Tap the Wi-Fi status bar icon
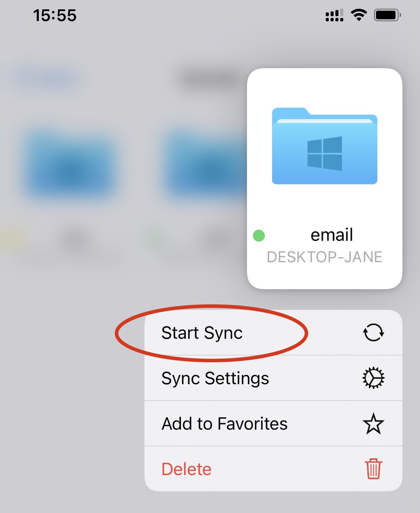This screenshot has height=513, width=420. point(359,15)
